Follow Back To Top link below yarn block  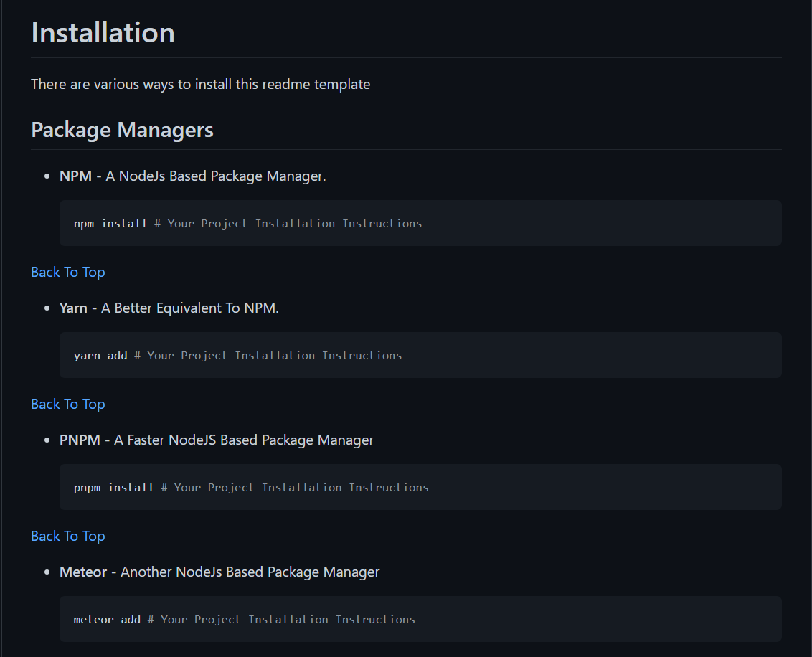[x=68, y=404]
